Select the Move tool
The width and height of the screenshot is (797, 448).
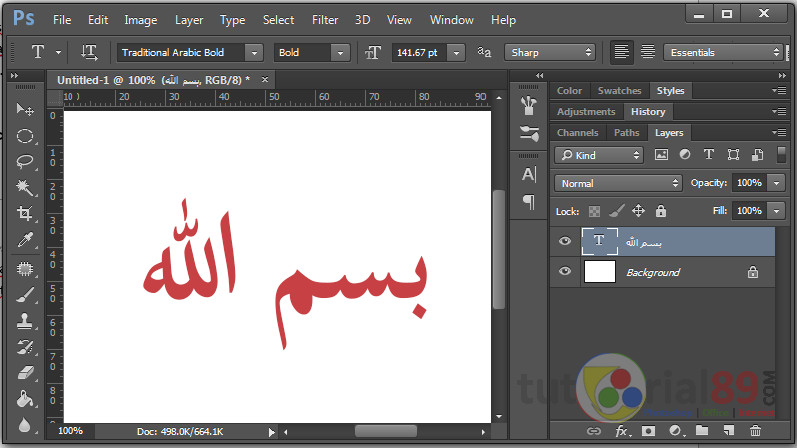click(x=24, y=109)
